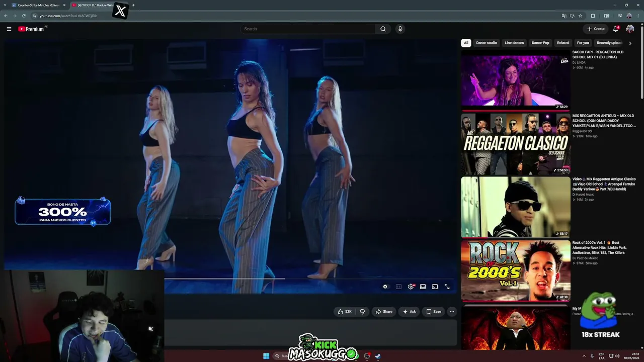Open the SAOCO PAPI reggaeton mix thumbnail
The height and width of the screenshot is (362, 644).
point(516,80)
